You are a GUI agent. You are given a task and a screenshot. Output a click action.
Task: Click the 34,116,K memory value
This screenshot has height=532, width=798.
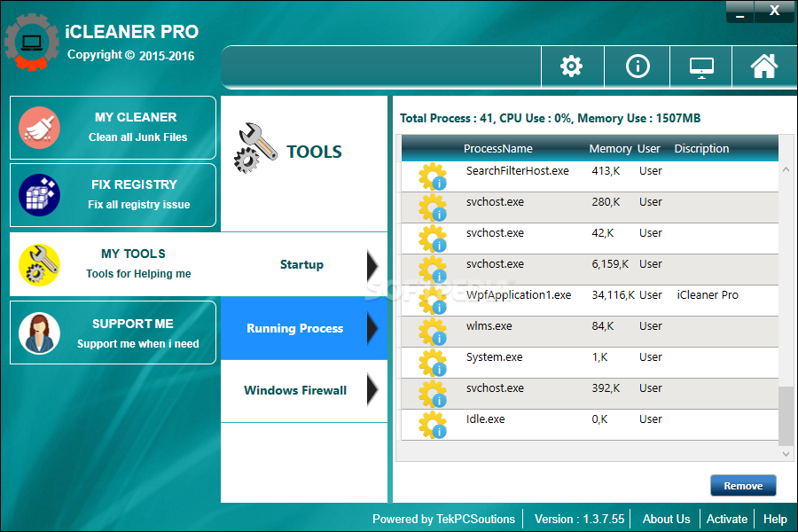pos(613,295)
